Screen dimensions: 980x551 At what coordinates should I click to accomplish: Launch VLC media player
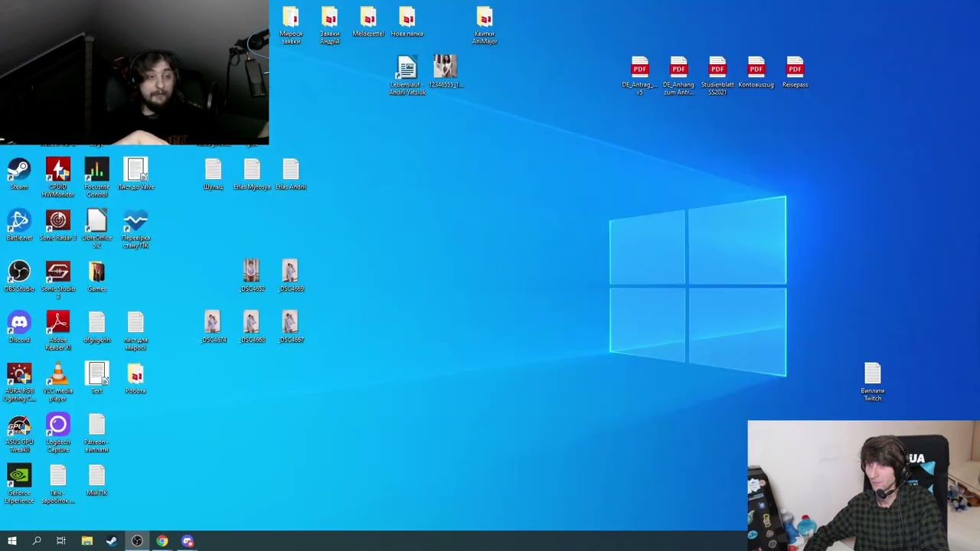coord(58,382)
